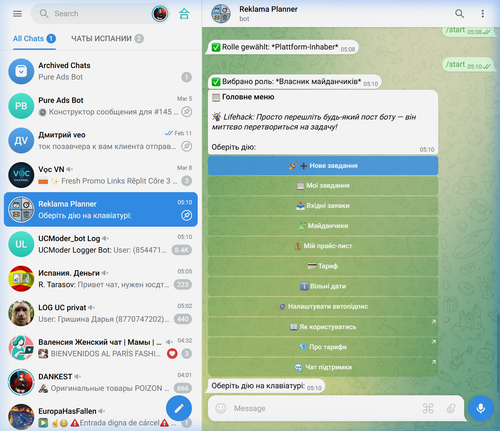Screen dimensions: 500x431
Task: Click the Вибрано роль message
Action: (x=295, y=82)
